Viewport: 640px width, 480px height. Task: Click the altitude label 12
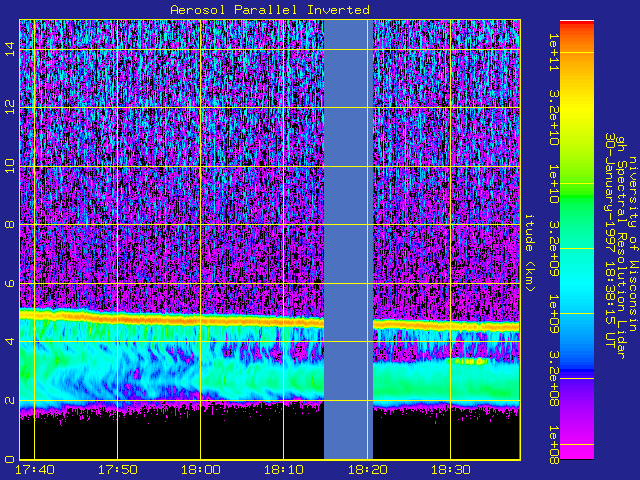(x=10, y=108)
